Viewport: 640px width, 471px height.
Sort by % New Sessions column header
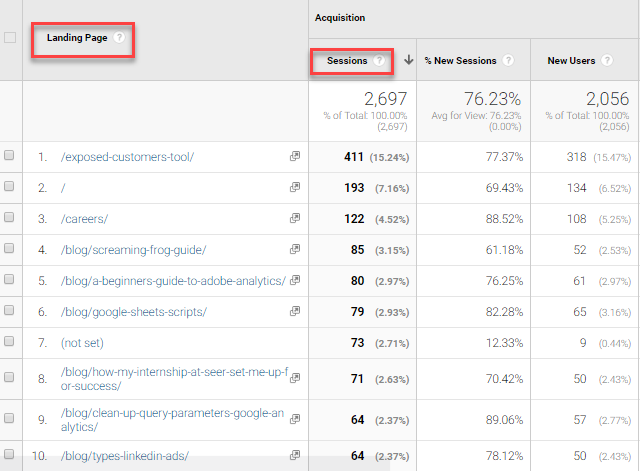[460, 61]
